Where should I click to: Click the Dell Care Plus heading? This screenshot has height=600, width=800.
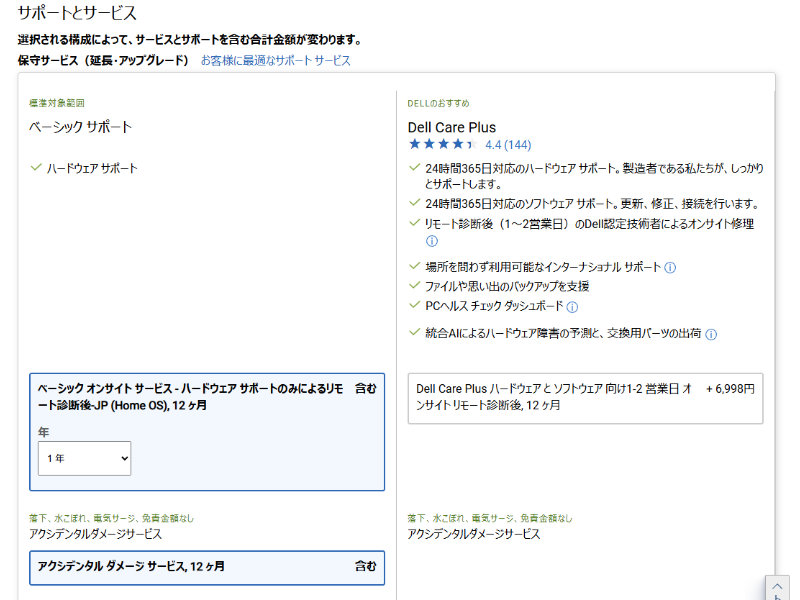pos(451,127)
